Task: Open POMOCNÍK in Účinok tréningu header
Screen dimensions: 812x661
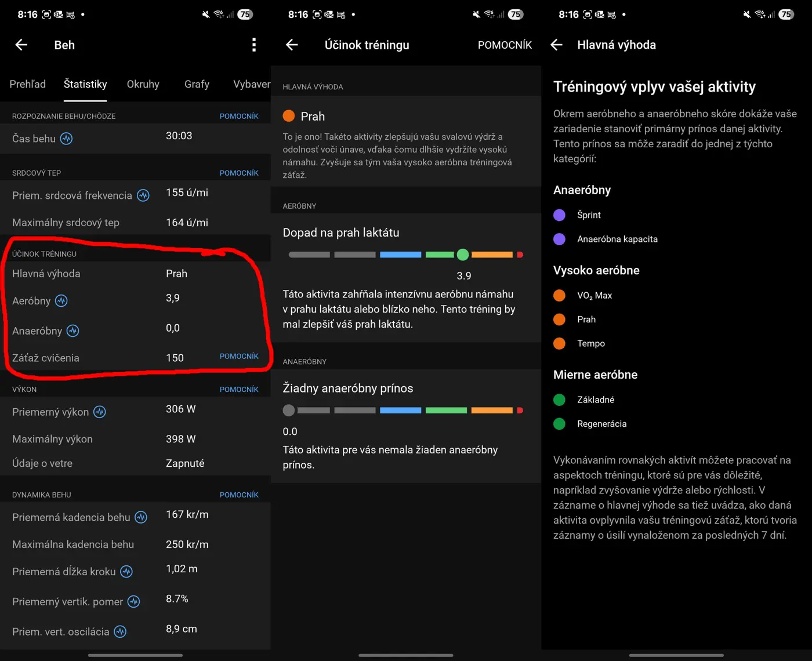Action: 505,45
